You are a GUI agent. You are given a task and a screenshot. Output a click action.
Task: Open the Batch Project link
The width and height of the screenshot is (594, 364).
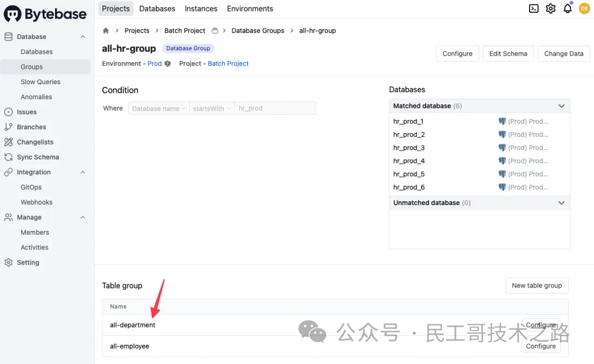(x=228, y=64)
